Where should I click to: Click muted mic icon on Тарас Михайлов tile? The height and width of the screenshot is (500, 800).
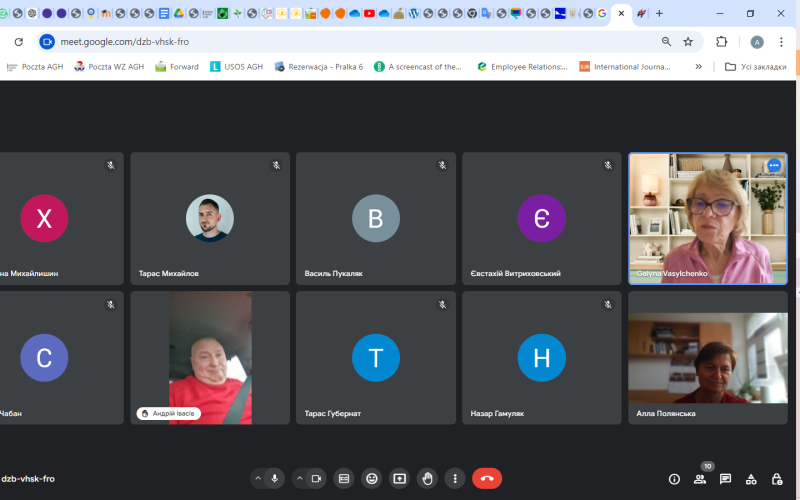pos(276,165)
